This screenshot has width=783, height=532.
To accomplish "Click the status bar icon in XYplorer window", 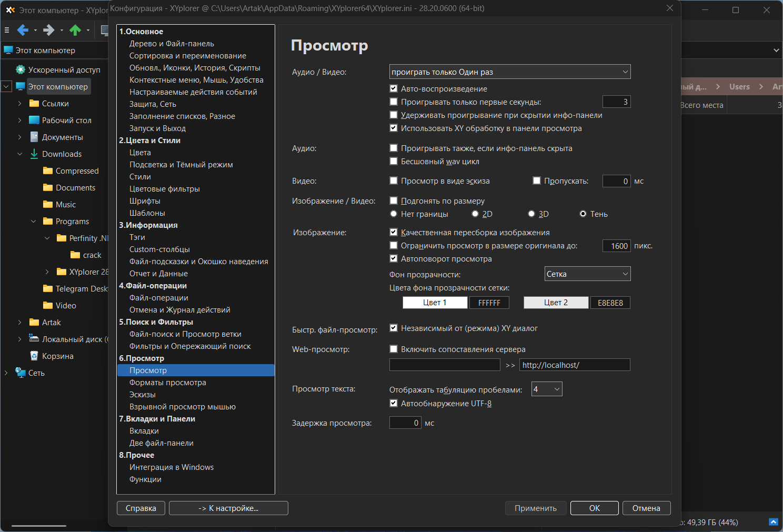I will point(773,522).
